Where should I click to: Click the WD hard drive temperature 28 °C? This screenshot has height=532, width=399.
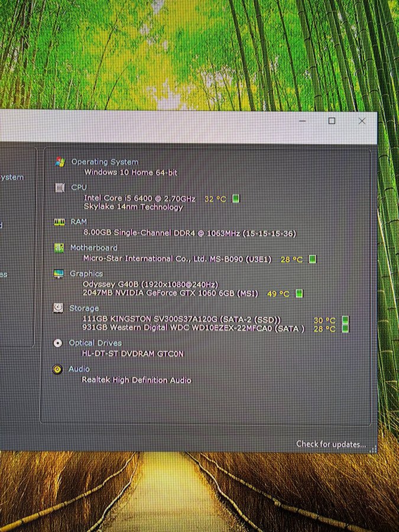pyautogui.click(x=325, y=329)
